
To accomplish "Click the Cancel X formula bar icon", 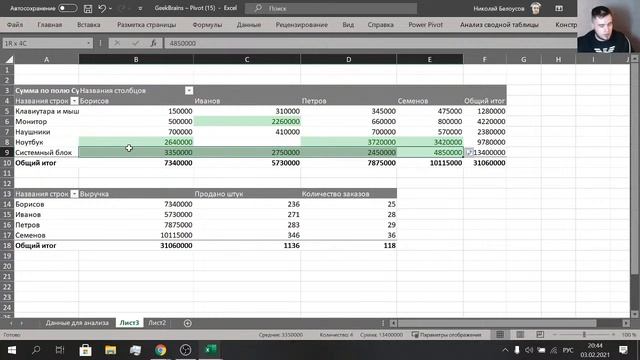I will coord(117,43).
